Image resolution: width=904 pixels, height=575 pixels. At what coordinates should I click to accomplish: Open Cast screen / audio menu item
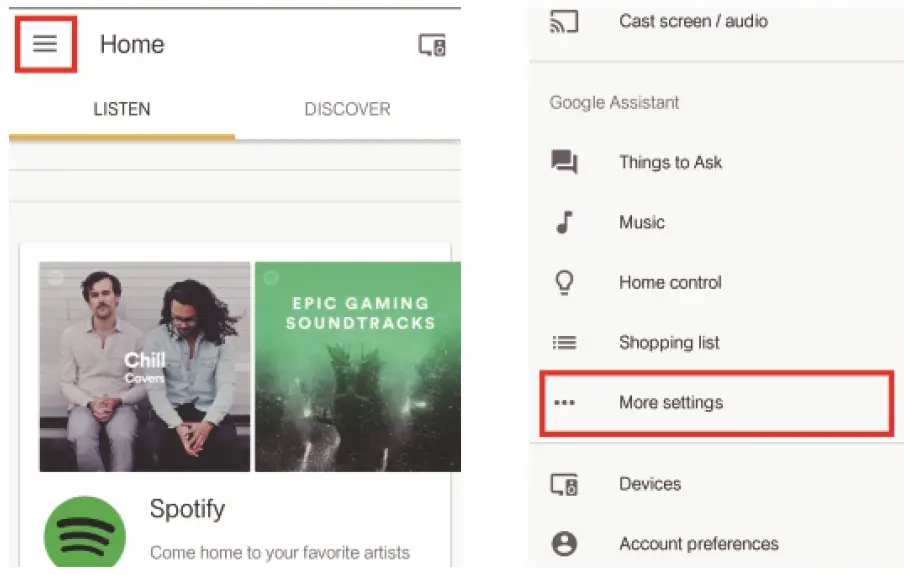pyautogui.click(x=693, y=21)
